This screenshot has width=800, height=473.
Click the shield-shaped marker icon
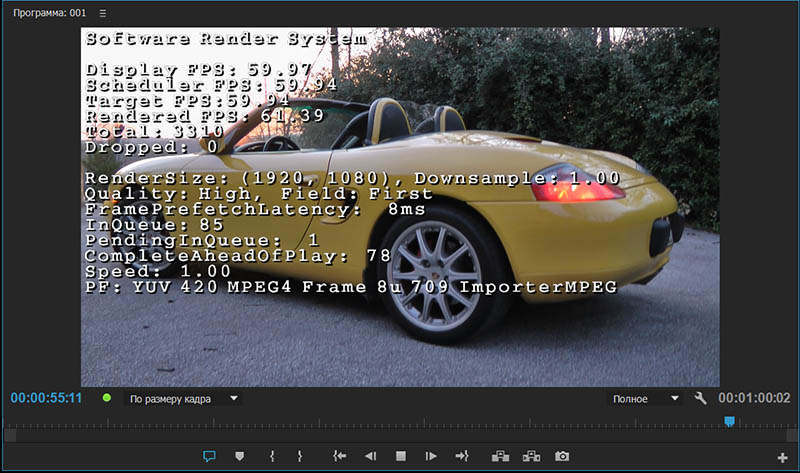[x=239, y=456]
